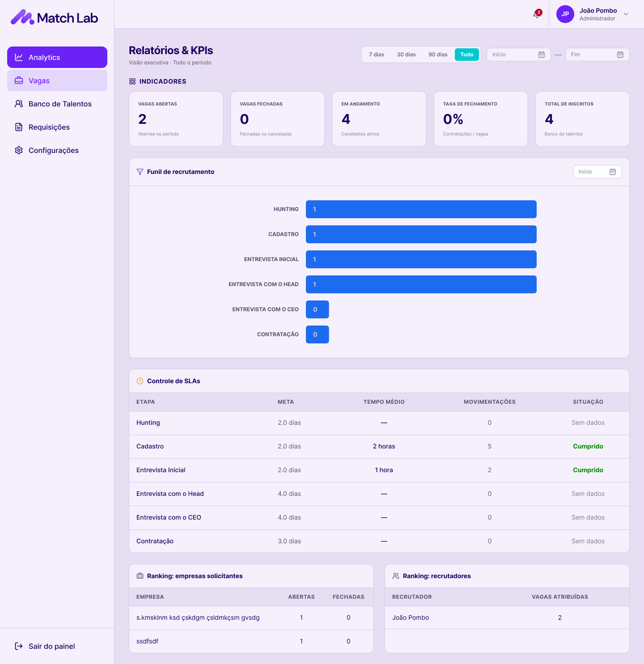644x664 pixels.
Task: Open Configurações from the sidebar
Action: [57, 150]
